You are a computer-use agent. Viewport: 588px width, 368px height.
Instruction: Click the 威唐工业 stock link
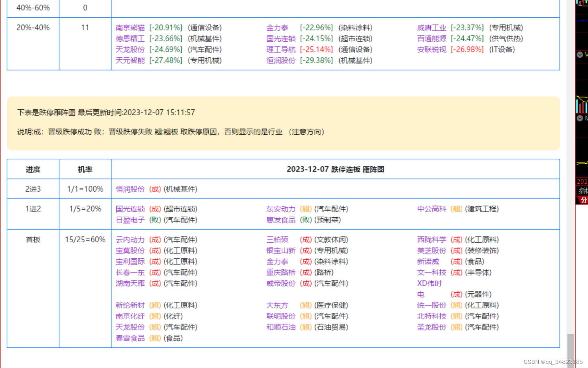(431, 28)
